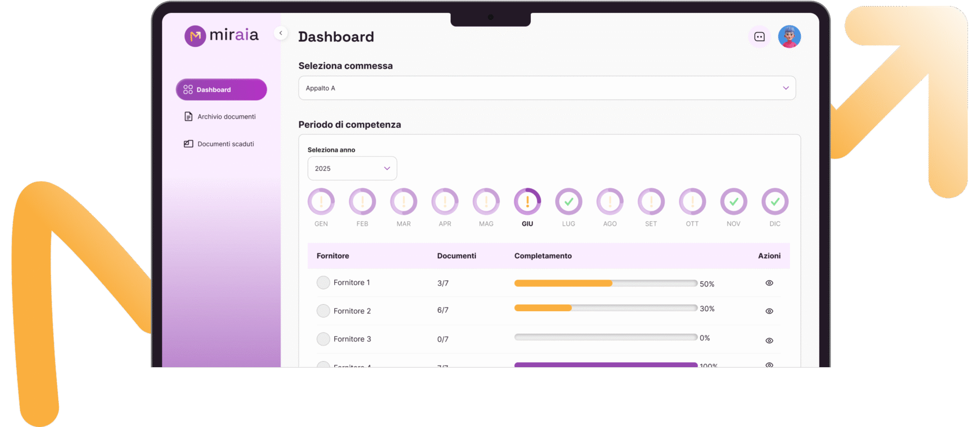
Task: View details for Fornitore 2 eye icon
Action: (x=769, y=311)
